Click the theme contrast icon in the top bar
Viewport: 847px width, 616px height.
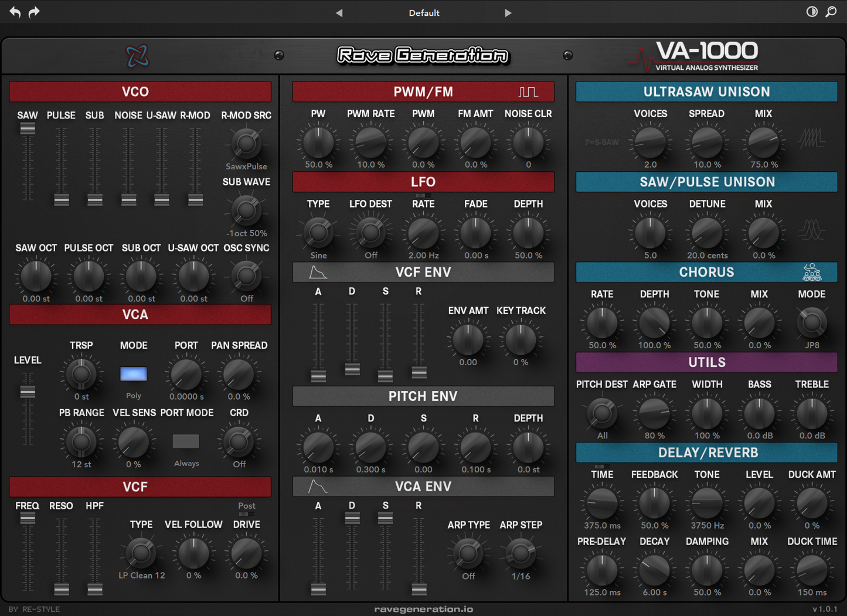click(811, 12)
